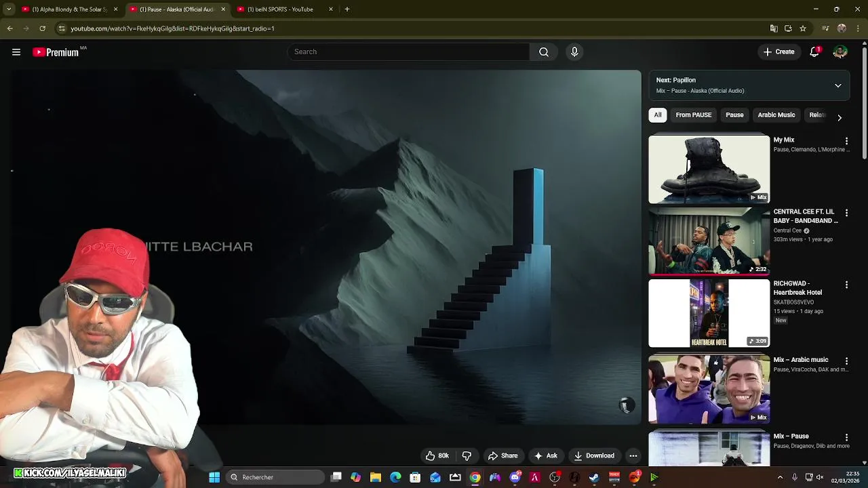The width and height of the screenshot is (868, 488).
Task: Click the browser address bar URL
Action: point(172,28)
